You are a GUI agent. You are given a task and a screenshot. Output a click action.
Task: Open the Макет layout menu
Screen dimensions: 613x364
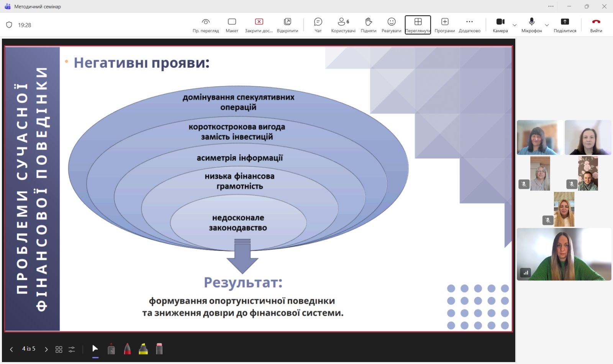(x=232, y=25)
